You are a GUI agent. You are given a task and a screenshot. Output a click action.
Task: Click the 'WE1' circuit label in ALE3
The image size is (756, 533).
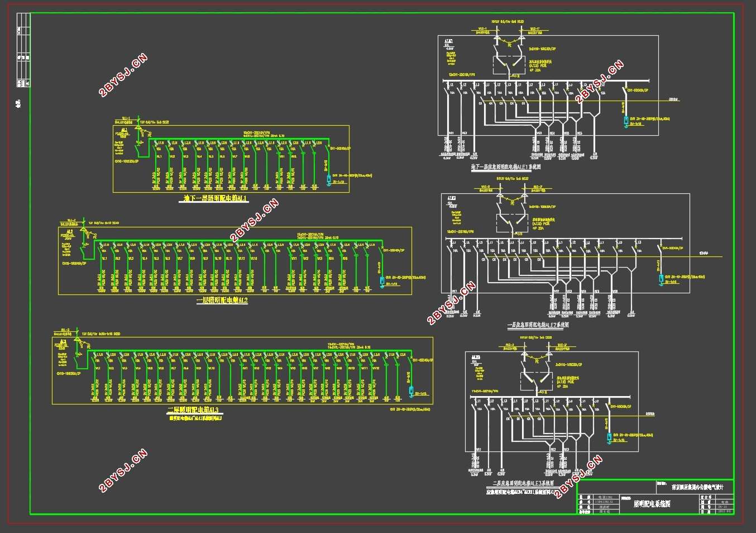pos(479,450)
